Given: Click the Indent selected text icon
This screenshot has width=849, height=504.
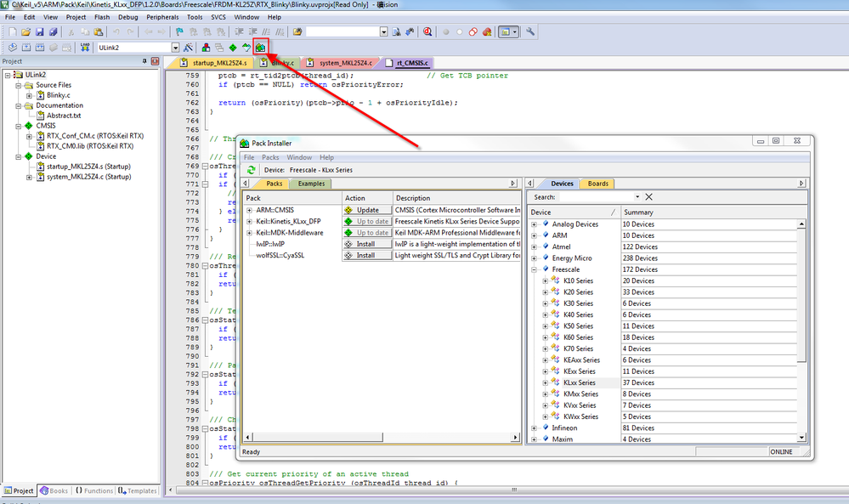Looking at the screenshot, I should click(239, 32).
